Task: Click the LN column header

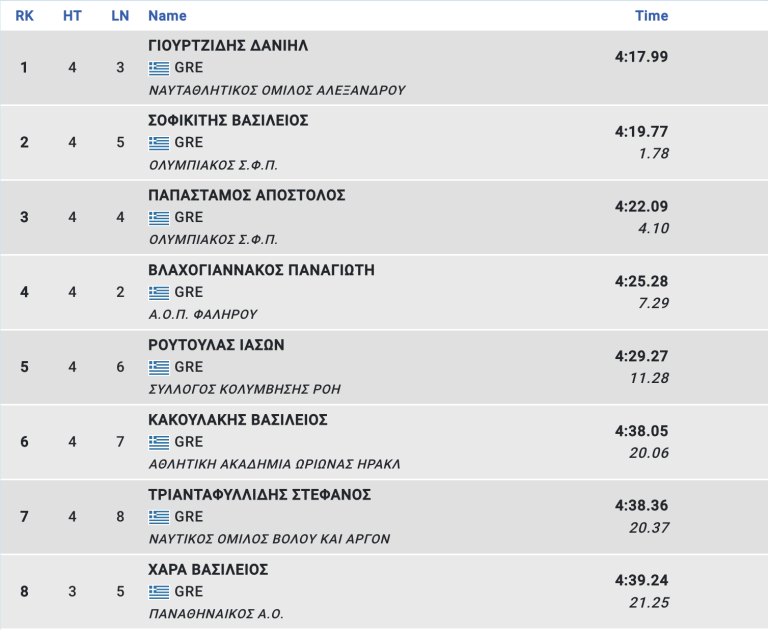Action: pyautogui.click(x=120, y=16)
